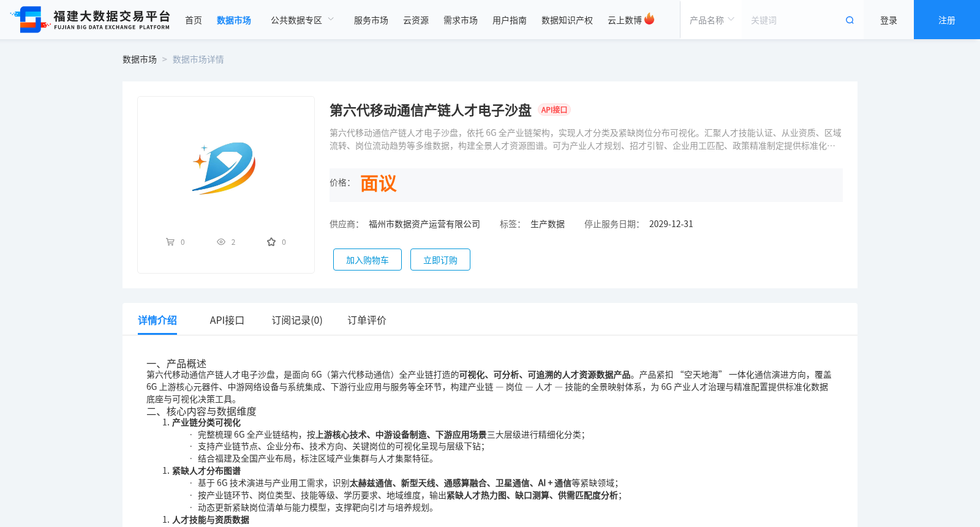This screenshot has width=980, height=527.
Task: Open 需求市场 in the navigation
Action: click(x=461, y=20)
